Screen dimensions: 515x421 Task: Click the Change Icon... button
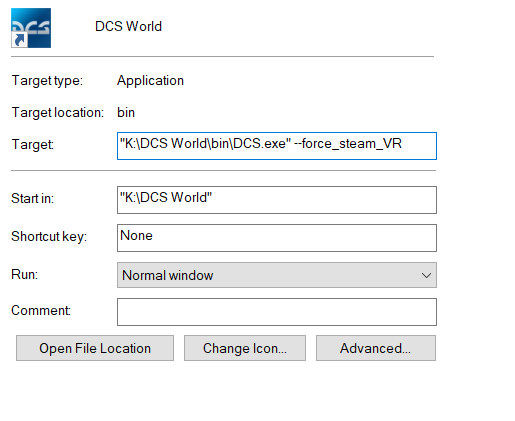tap(245, 348)
